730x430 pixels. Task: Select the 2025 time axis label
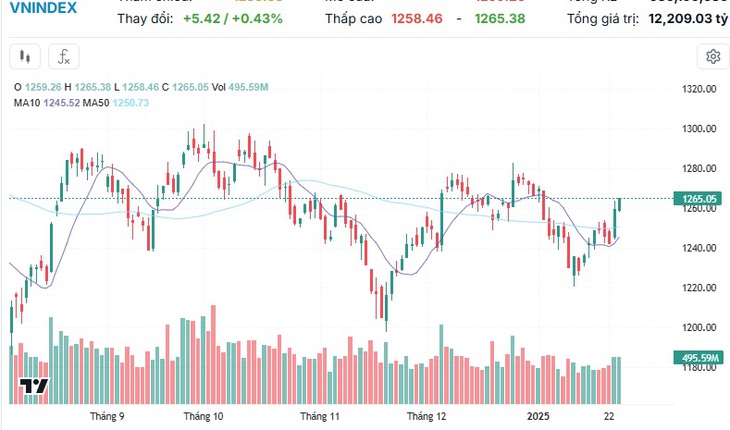click(538, 416)
